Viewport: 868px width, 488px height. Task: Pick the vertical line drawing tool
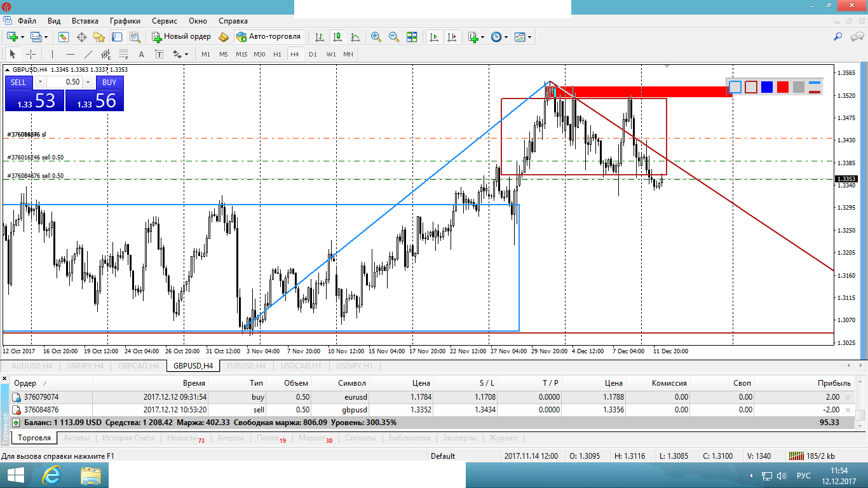pos(52,54)
